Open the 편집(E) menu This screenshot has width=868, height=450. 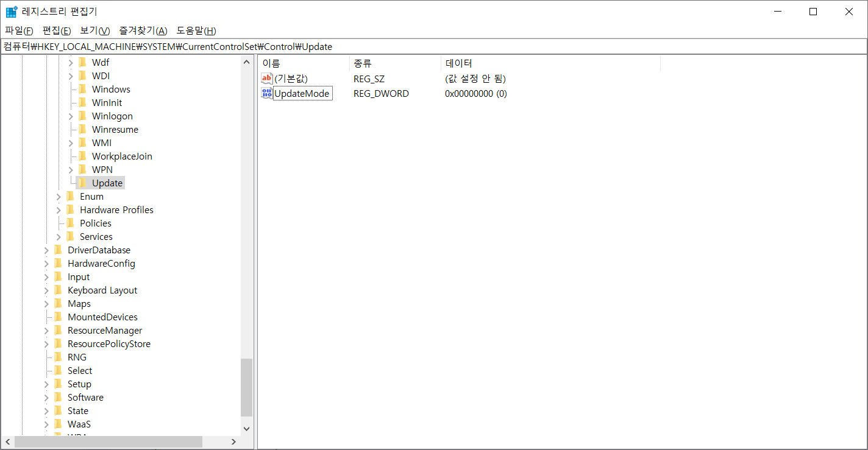[x=57, y=30]
